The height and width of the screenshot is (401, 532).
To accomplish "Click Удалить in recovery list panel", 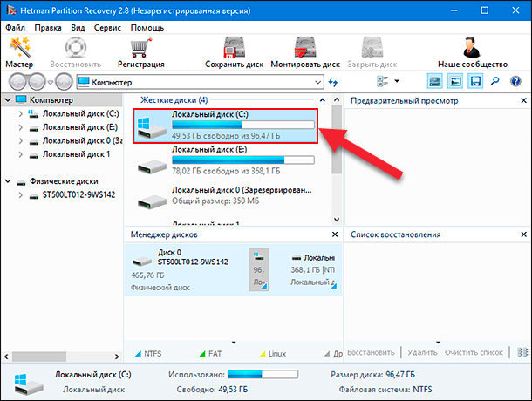I will pyautogui.click(x=422, y=352).
